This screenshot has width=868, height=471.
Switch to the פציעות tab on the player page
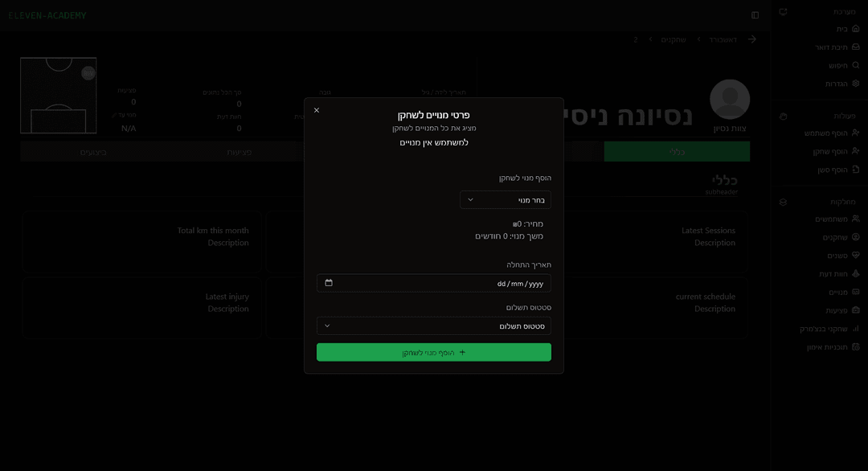pos(240,151)
